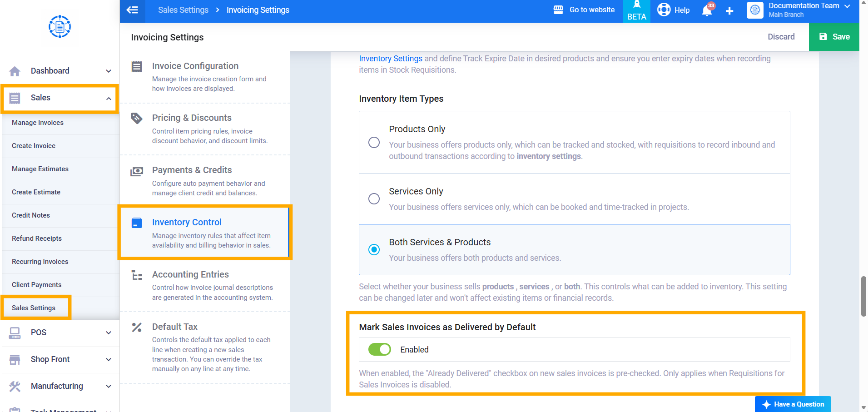Image resolution: width=868 pixels, height=412 pixels.
Task: Expand the Dashboard menu chevron
Action: pos(109,71)
